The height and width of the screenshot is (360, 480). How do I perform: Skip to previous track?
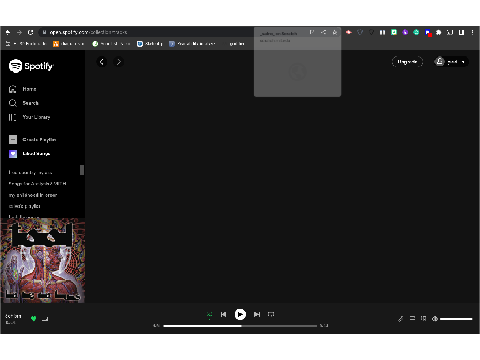point(223,314)
